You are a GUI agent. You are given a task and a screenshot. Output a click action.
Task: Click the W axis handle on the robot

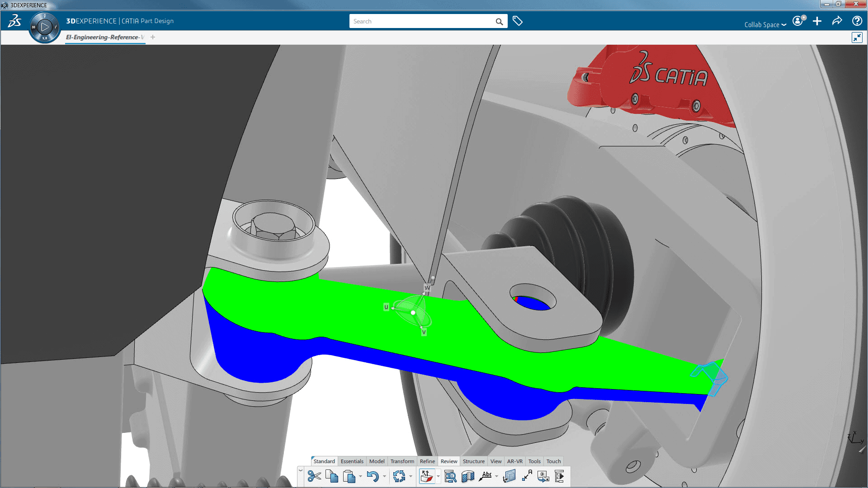click(427, 287)
